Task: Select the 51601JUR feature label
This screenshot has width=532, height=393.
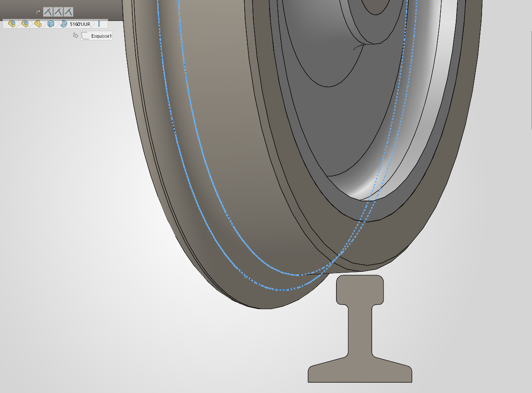Action: 80,24
